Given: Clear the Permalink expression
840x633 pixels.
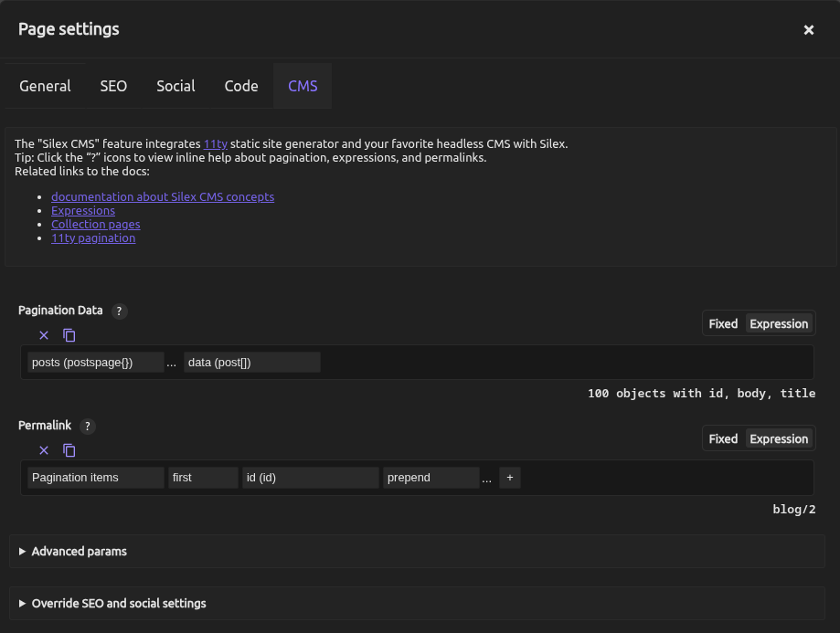Looking at the screenshot, I should pos(44,450).
